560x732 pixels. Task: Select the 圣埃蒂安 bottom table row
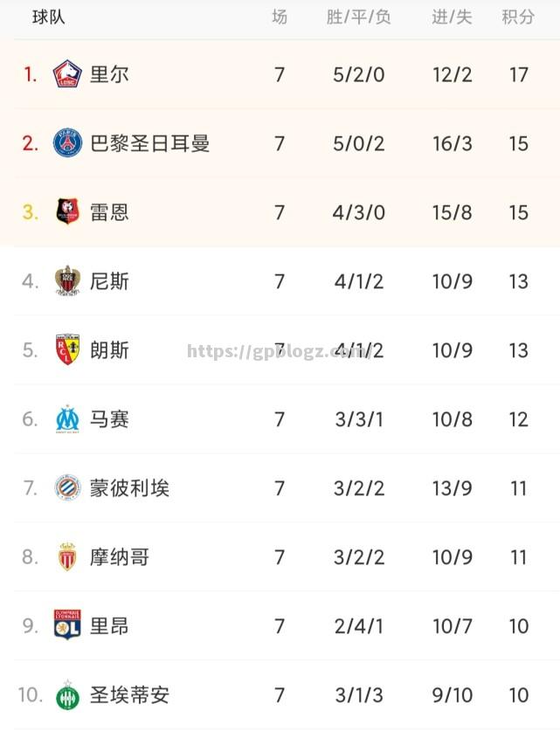tap(280, 695)
